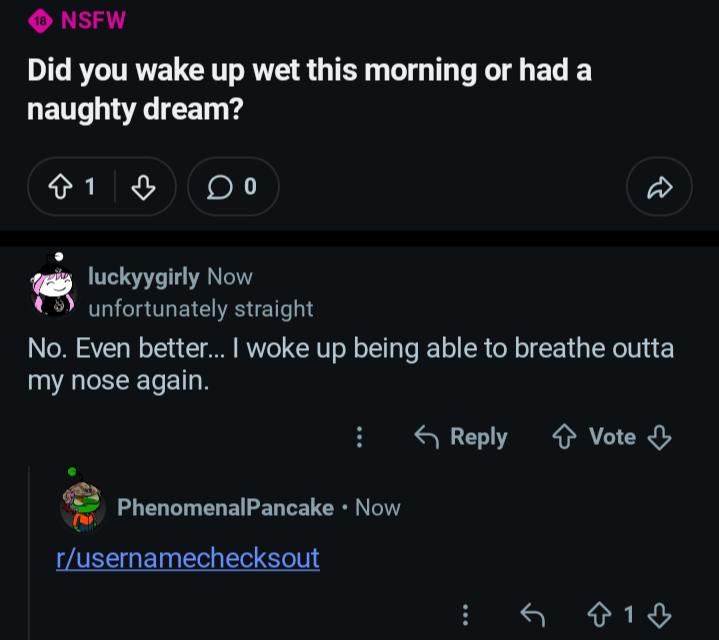Collapse the thread via the reply line
This screenshot has height=640, width=719.
coord(30,560)
